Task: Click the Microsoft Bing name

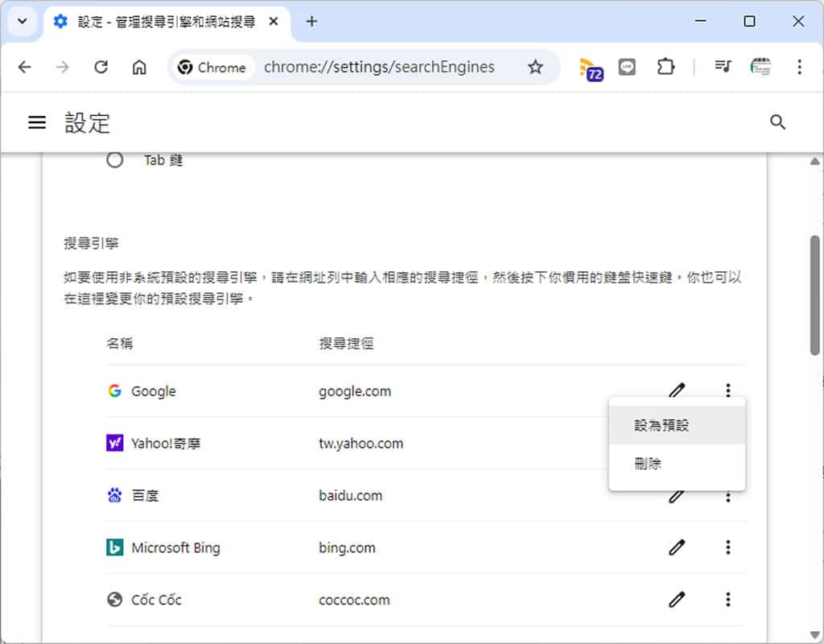Action: click(175, 547)
